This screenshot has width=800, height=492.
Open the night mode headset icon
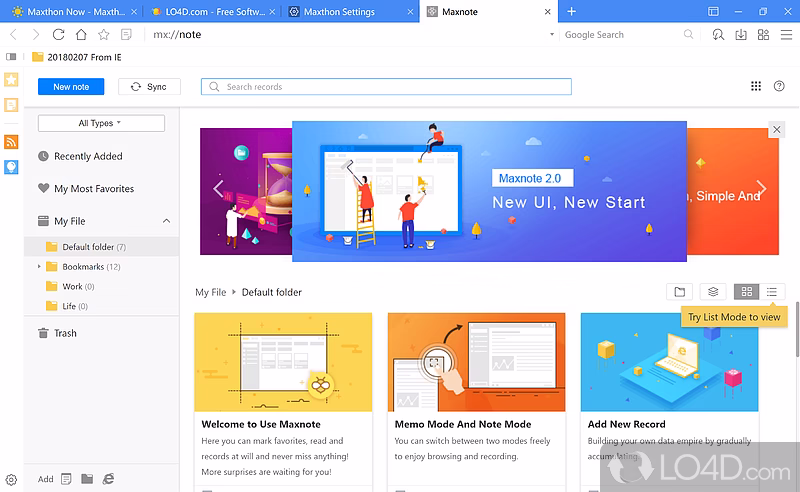(x=718, y=35)
